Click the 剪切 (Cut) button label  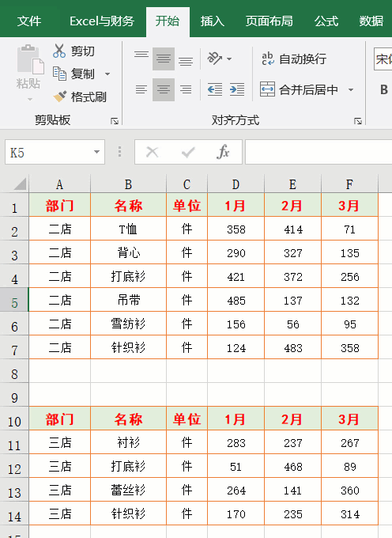[82, 51]
